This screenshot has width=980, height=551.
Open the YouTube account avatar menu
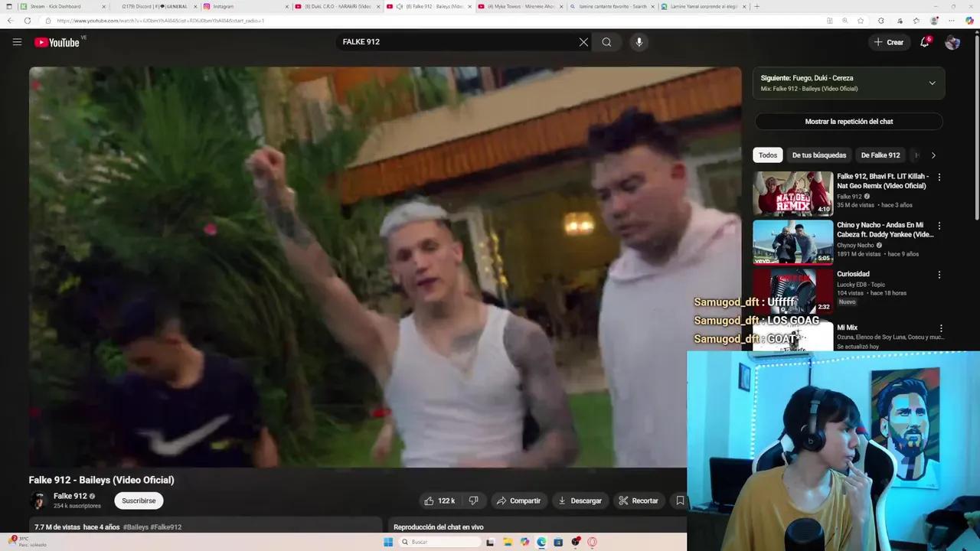[952, 42]
